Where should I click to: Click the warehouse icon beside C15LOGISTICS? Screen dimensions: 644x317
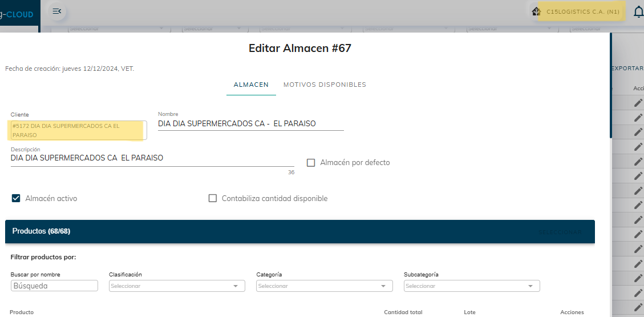535,12
